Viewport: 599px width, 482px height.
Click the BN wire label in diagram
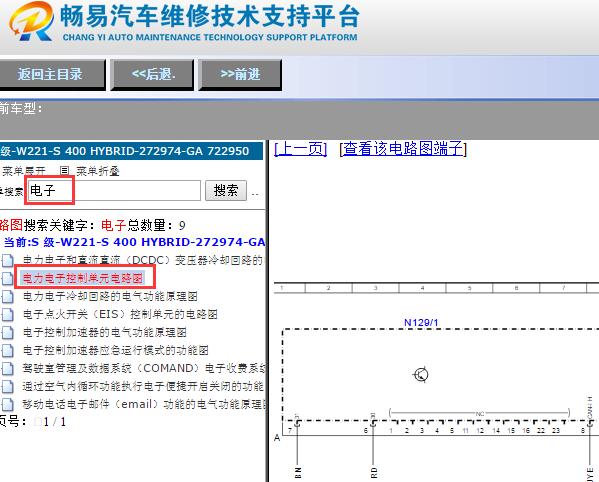[x=298, y=472]
